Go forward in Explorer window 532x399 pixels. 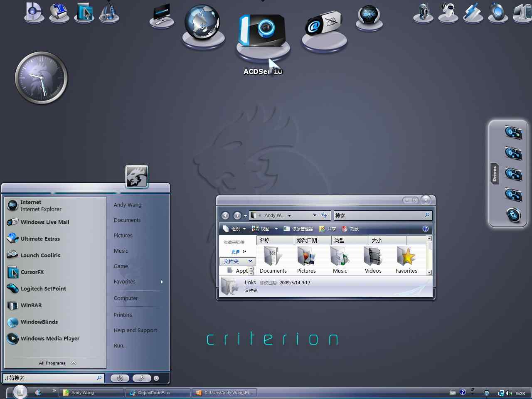[x=237, y=215]
